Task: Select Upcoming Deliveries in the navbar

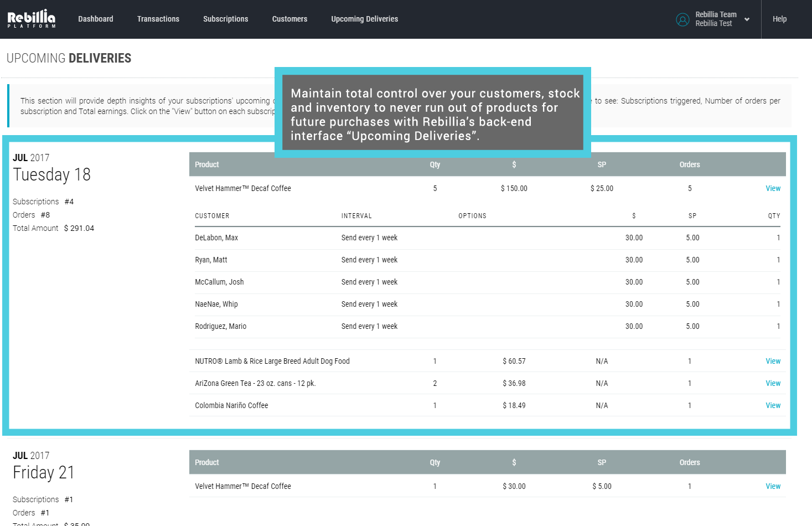Action: tap(364, 19)
